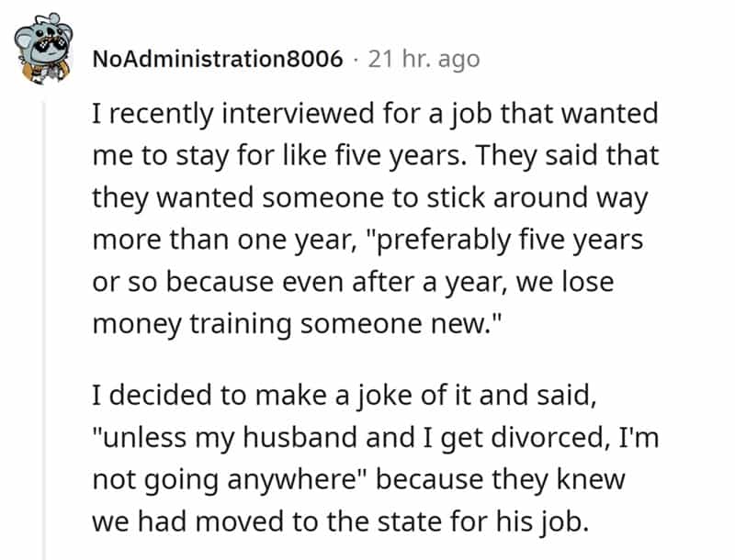This screenshot has height=560, width=735.
Task: Open NoAdministration8006's user profile
Action: point(220,60)
